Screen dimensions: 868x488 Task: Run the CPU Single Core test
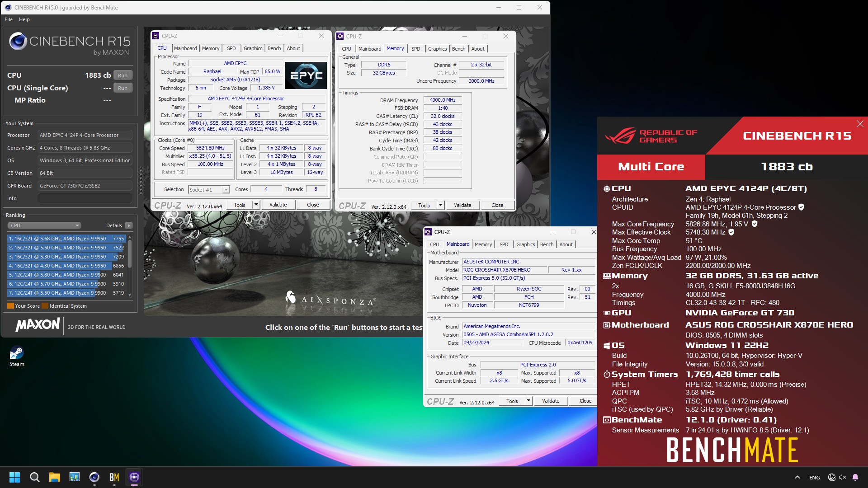click(x=123, y=88)
